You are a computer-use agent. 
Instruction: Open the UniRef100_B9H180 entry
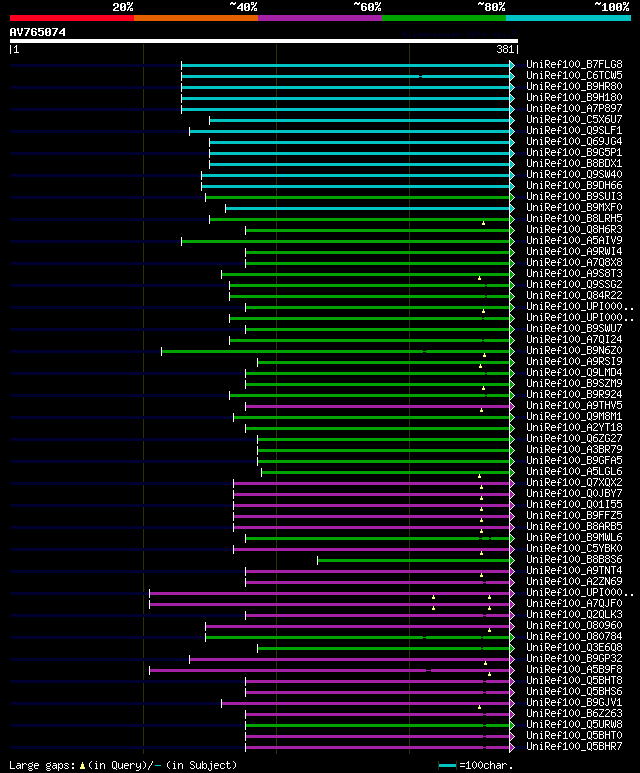tap(574, 98)
